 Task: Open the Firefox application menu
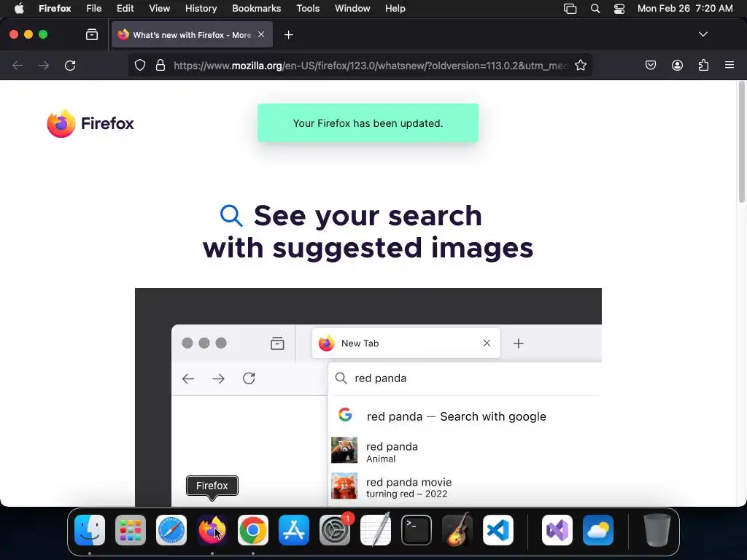tap(55, 8)
